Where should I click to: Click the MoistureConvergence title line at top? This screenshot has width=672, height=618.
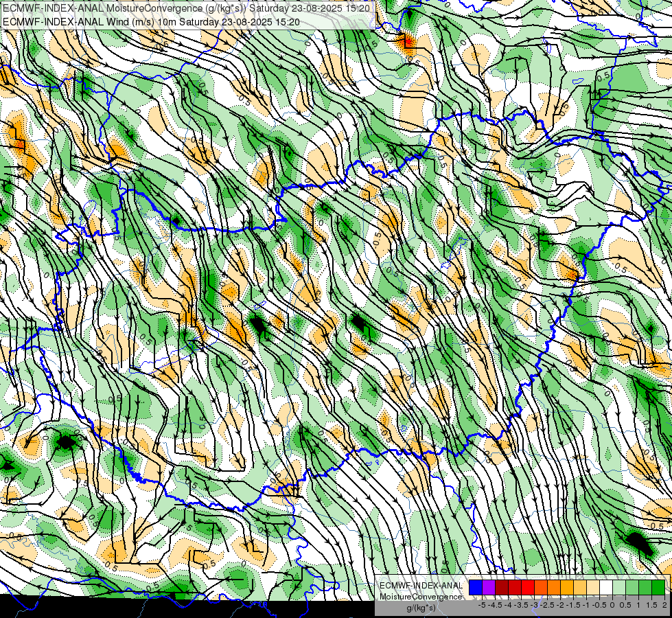click(x=187, y=8)
